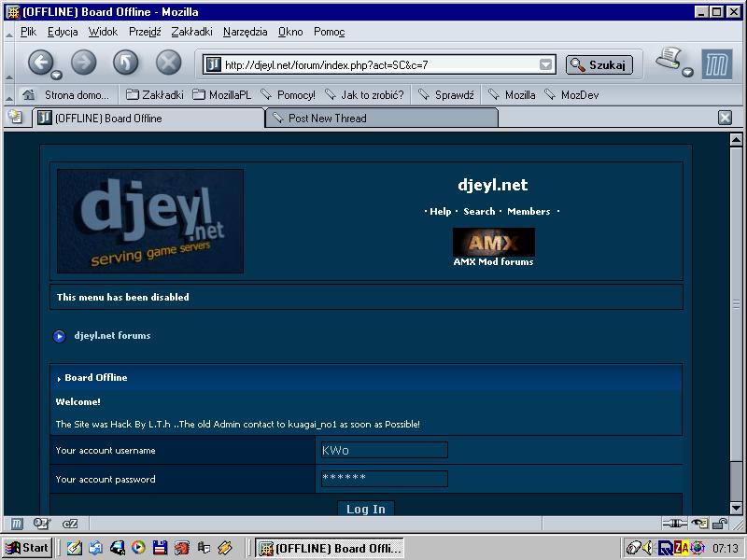Click the username field containing KWo
Viewport: 747px width, 560px height.
[x=385, y=450]
